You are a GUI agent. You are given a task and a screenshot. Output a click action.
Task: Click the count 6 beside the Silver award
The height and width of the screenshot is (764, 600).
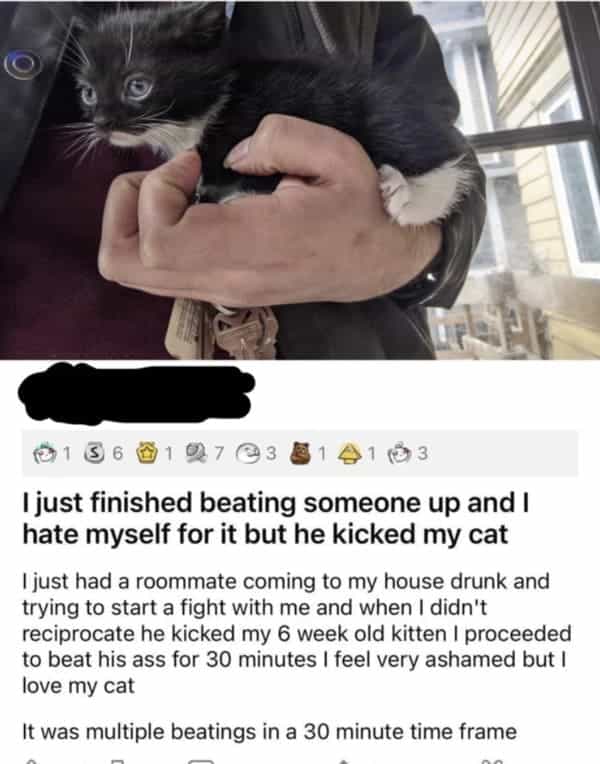click(116, 454)
